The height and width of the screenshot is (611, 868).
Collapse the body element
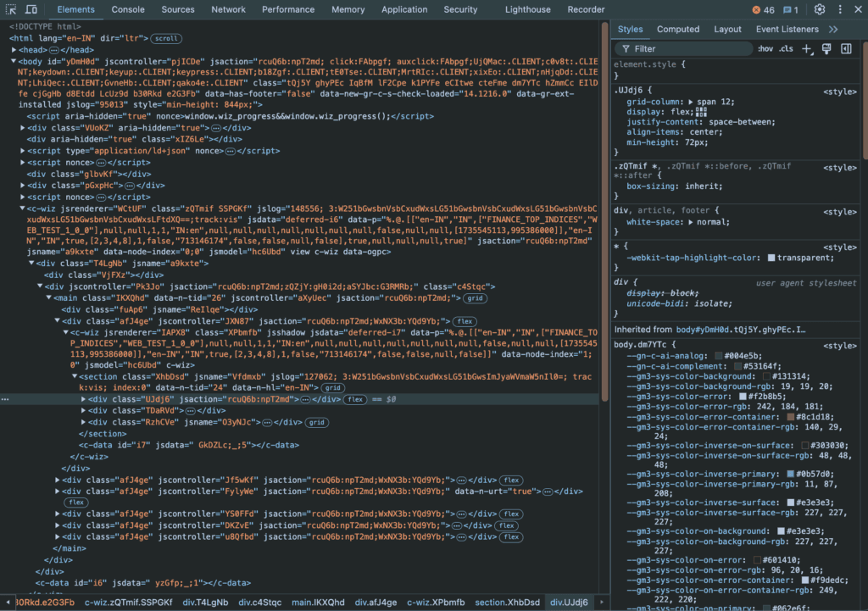point(14,61)
